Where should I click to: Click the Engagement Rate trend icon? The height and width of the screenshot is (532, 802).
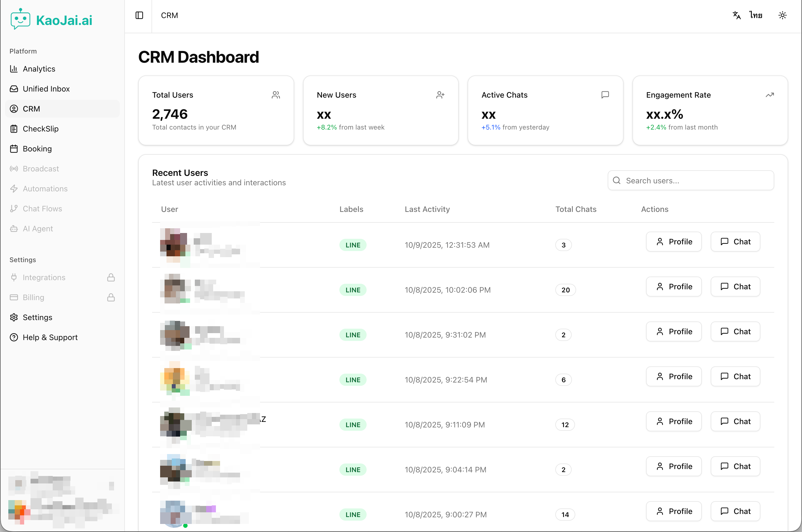click(770, 95)
